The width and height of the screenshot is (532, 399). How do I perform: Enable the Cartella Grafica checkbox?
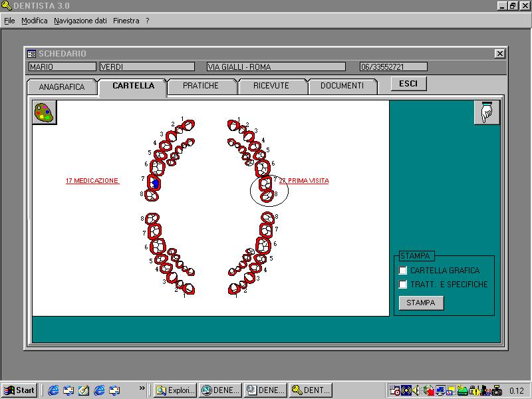coord(403,271)
